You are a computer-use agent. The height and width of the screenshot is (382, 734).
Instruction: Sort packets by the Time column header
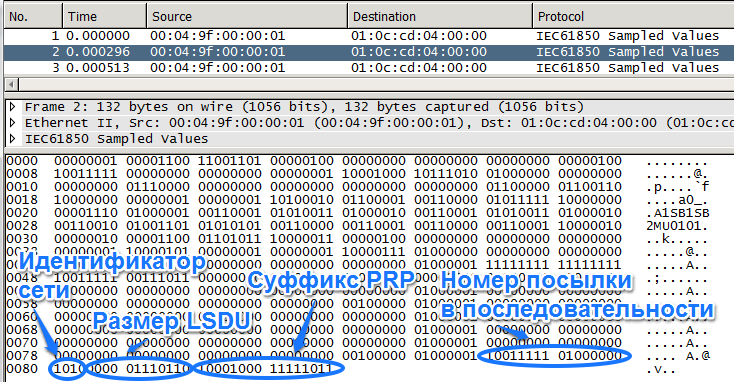click(x=104, y=16)
